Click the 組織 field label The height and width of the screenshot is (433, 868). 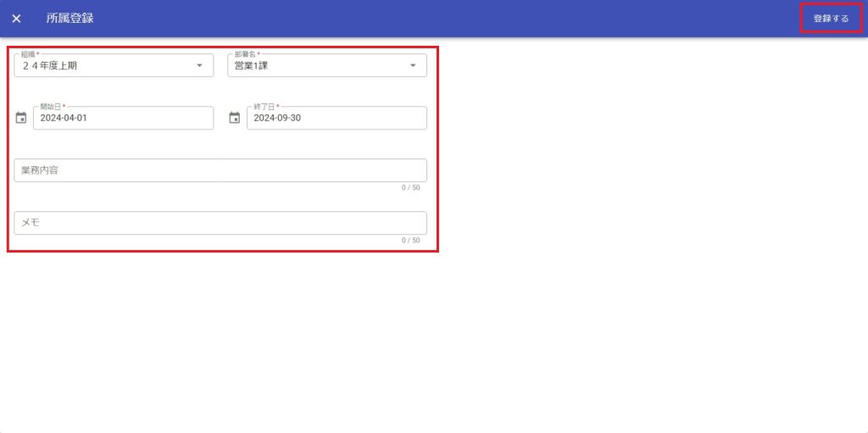(x=30, y=54)
